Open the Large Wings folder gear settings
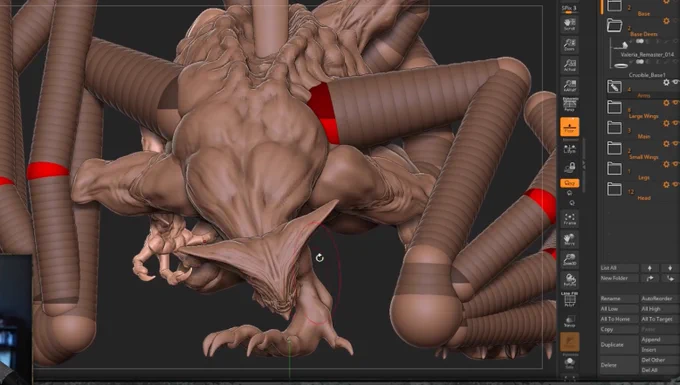Viewport: 680px width, 385px height. [667, 103]
